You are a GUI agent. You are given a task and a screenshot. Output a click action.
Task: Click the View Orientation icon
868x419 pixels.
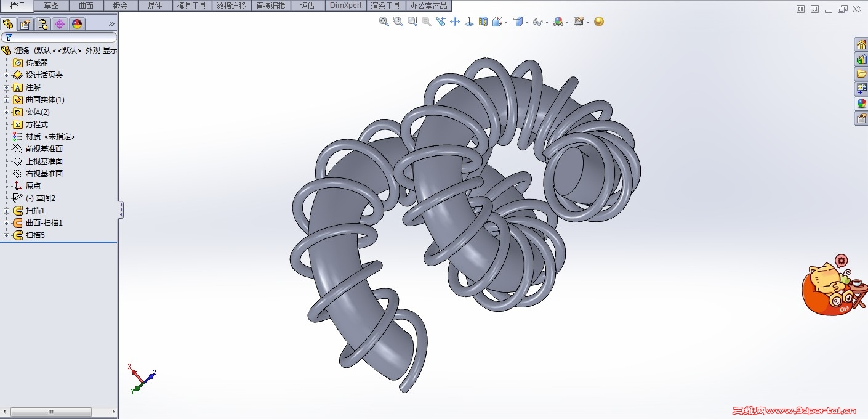coord(497,22)
